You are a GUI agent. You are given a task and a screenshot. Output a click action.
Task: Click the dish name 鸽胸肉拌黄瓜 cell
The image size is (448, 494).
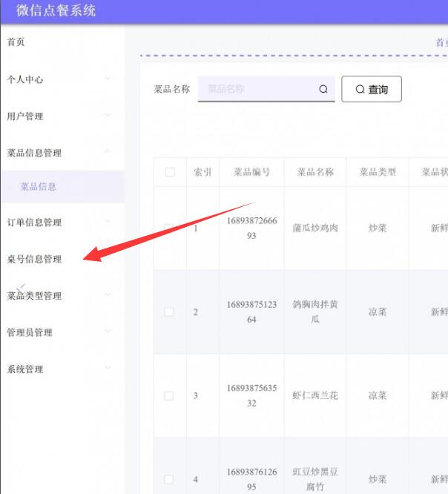point(315,312)
